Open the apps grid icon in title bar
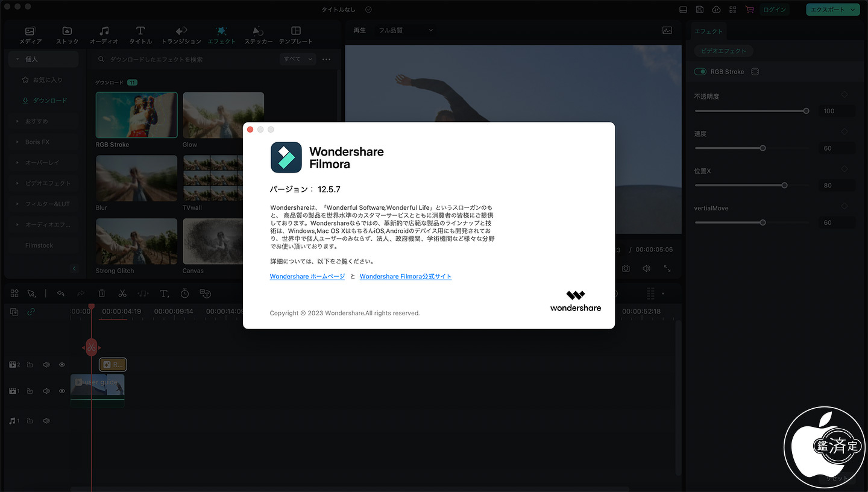 pyautogui.click(x=733, y=10)
